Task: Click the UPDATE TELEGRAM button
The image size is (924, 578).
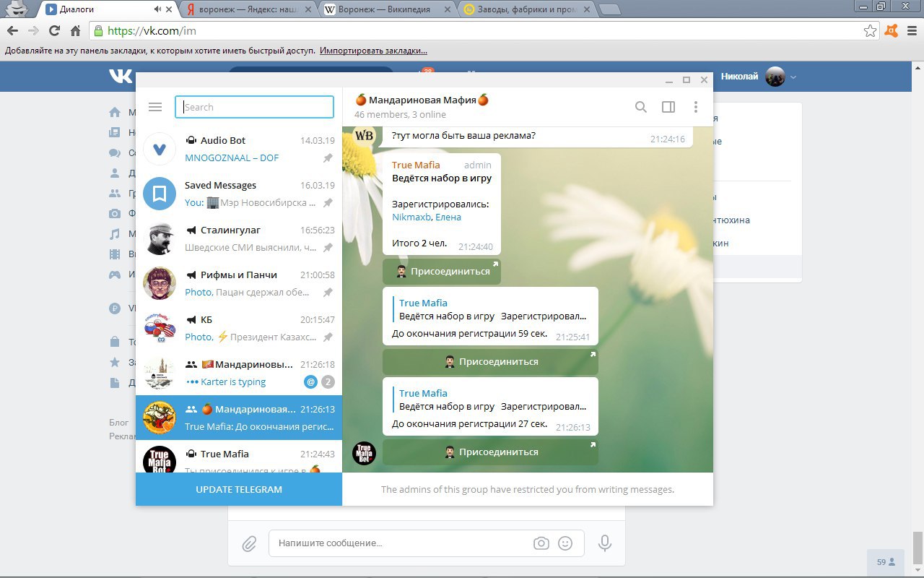Action: pyautogui.click(x=239, y=489)
